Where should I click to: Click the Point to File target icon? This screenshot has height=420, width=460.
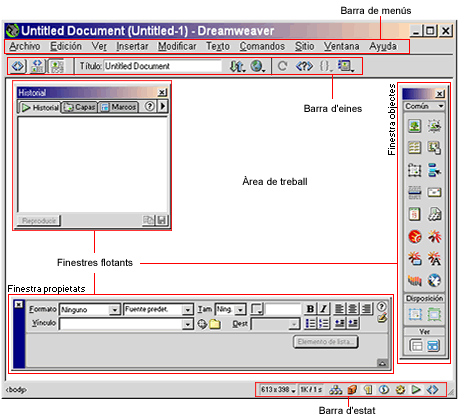click(x=202, y=324)
